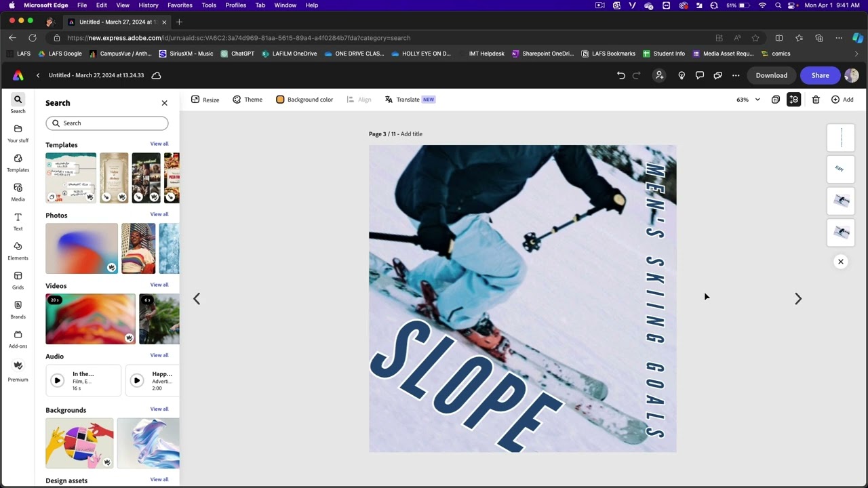This screenshot has width=868, height=488.
Task: View all Photos results
Action: [x=159, y=214]
